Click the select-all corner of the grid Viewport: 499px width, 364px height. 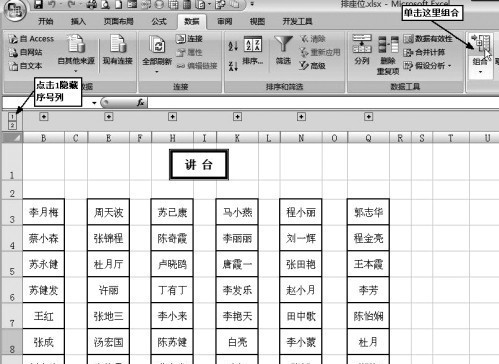(12, 138)
